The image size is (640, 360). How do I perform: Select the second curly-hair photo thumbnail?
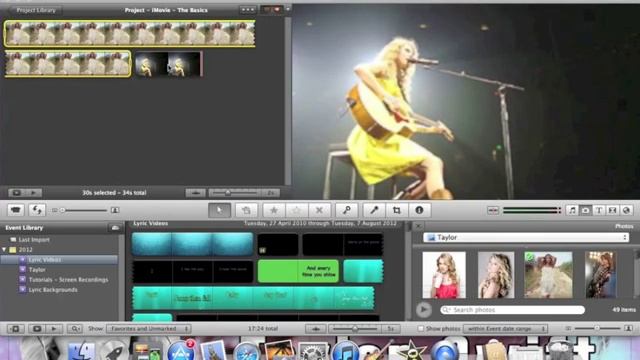coord(496,275)
